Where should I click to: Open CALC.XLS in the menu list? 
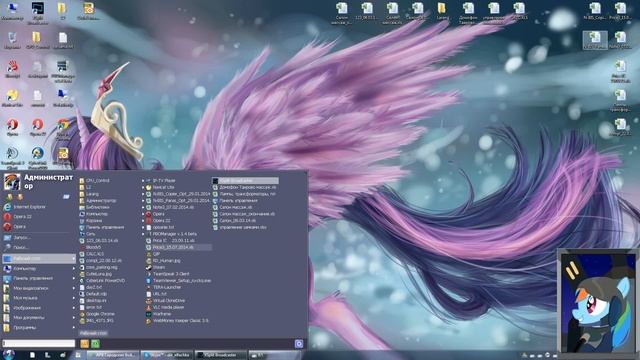92,254
